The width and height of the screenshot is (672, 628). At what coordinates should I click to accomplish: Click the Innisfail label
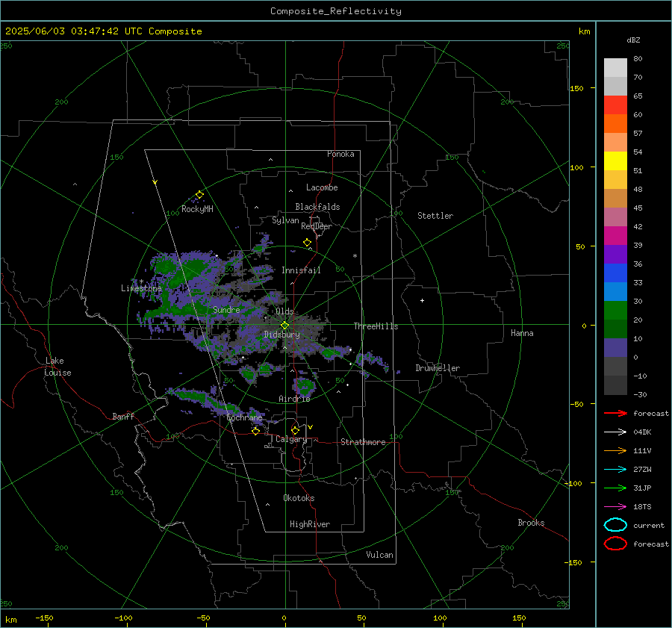pos(301,270)
